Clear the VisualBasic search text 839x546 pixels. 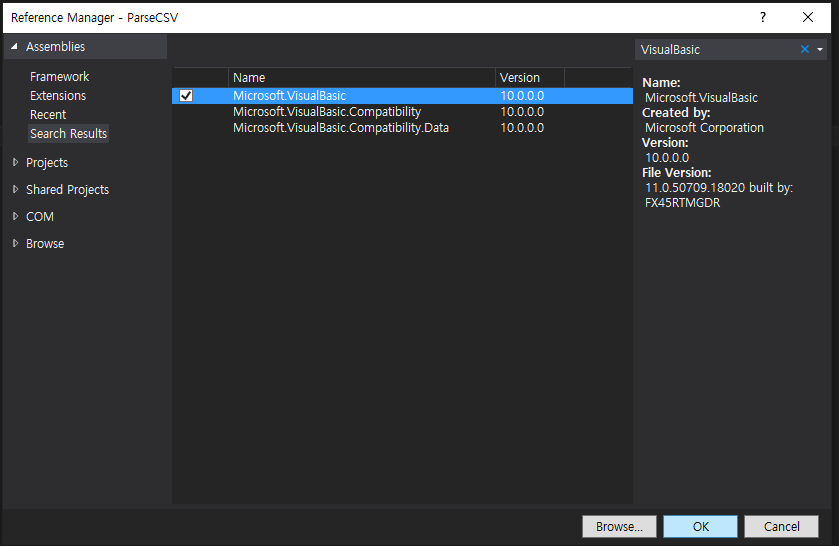pyautogui.click(x=805, y=49)
